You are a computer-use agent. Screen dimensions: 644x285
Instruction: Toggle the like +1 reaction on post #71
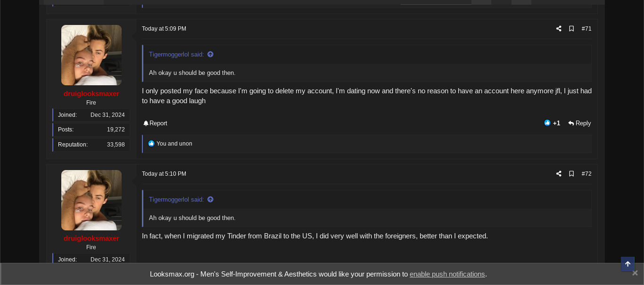552,123
